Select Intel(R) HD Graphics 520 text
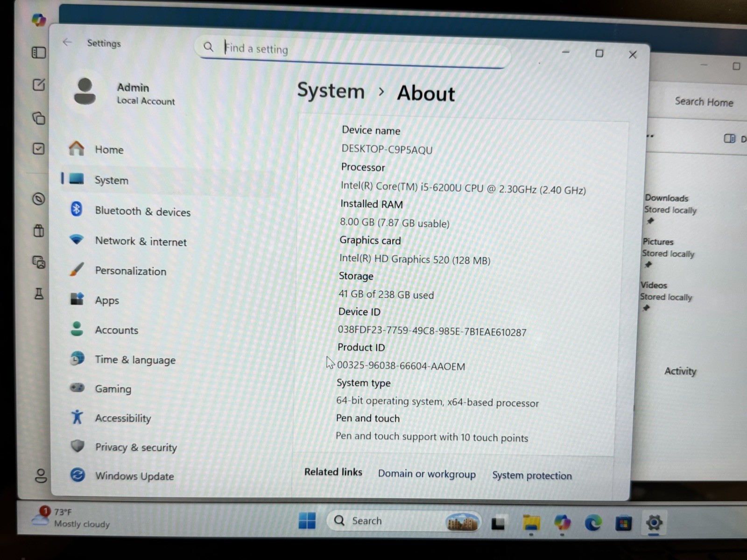The height and width of the screenshot is (560, 747). point(415,259)
